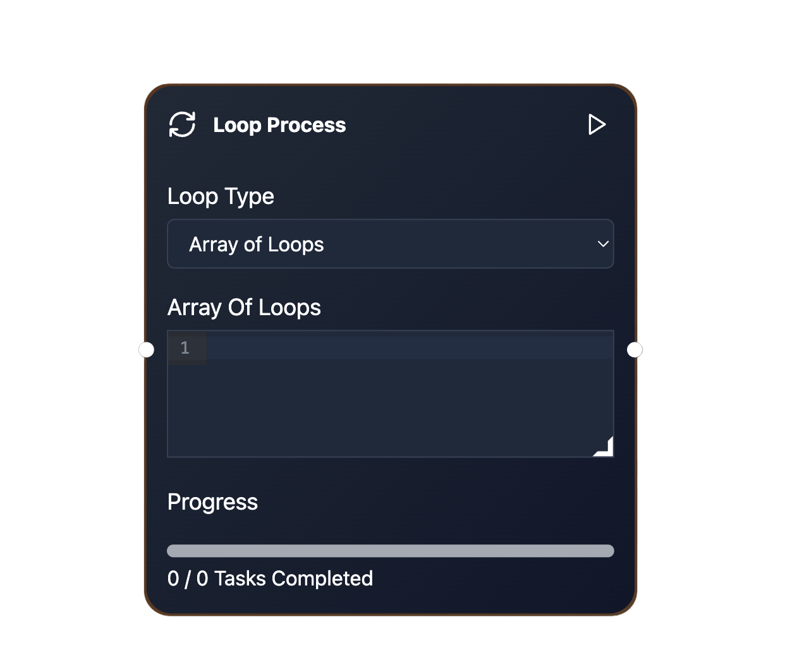
Task: Click the empty area below line 1 in editor
Action: point(391,407)
